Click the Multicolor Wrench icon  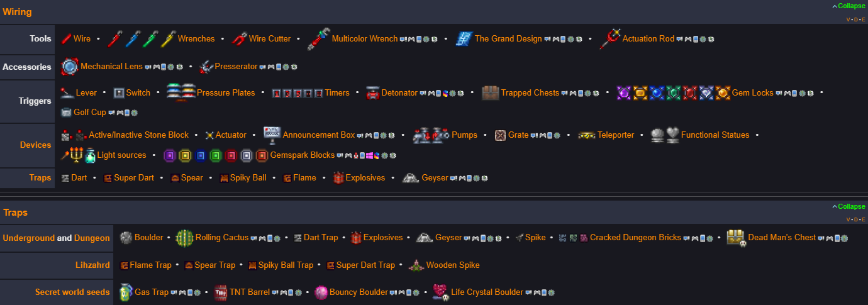coord(318,39)
